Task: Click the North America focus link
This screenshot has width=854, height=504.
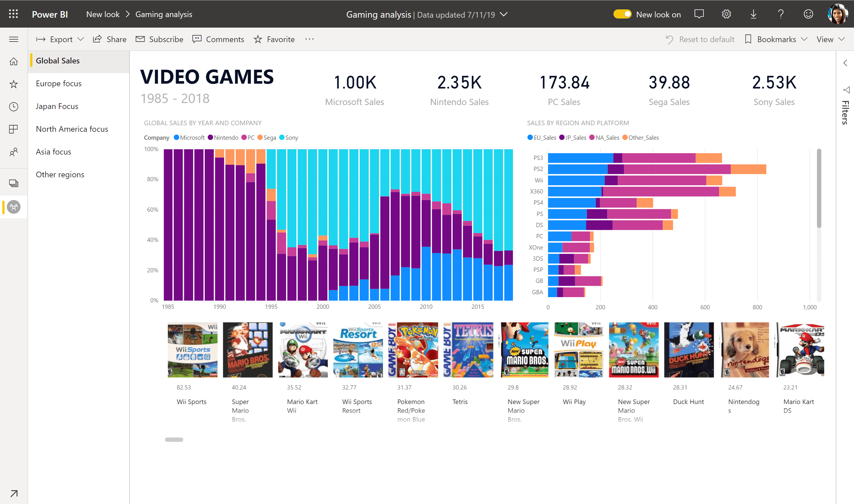Action: pyautogui.click(x=73, y=128)
